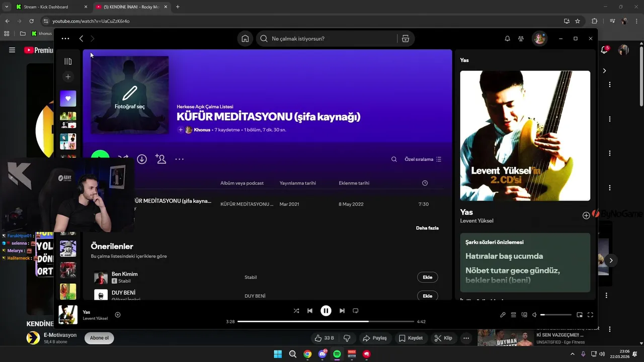Screen dimensions: 644x362
Task: Bookmark this page star icon
Action: coord(578,21)
